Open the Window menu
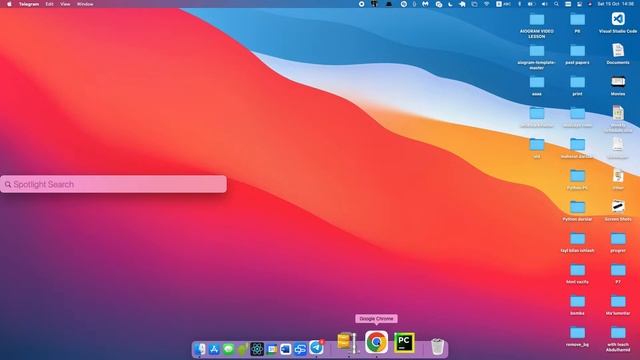The image size is (640, 360). [85, 4]
